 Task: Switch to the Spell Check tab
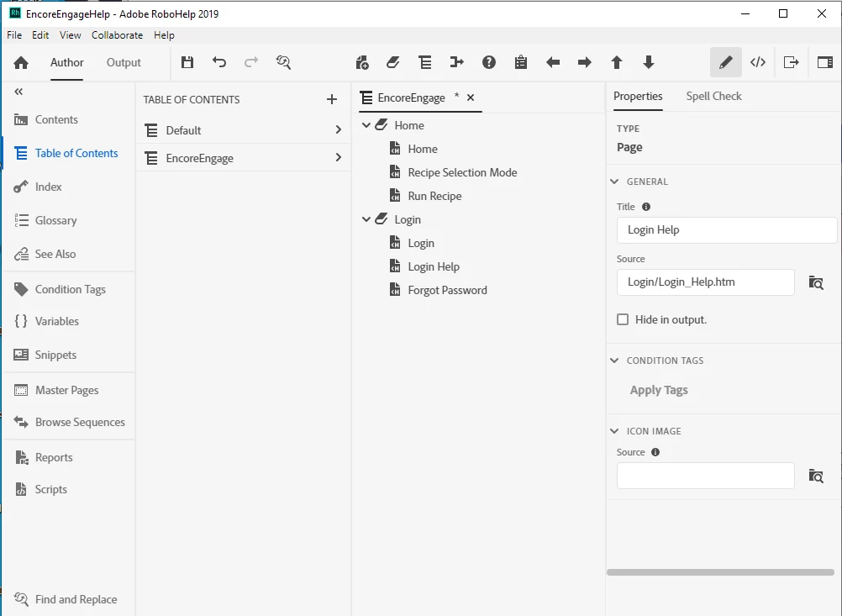pyautogui.click(x=713, y=96)
